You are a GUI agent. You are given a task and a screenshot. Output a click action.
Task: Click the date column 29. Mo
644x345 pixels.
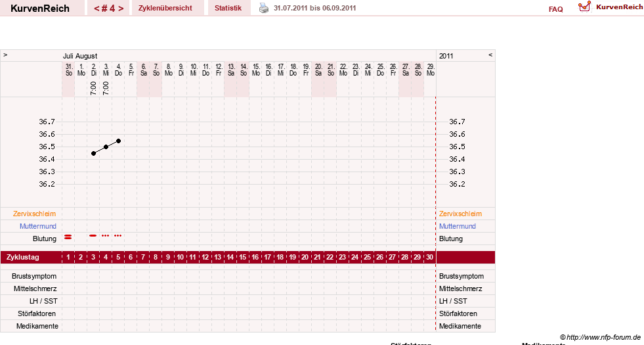tap(431, 70)
